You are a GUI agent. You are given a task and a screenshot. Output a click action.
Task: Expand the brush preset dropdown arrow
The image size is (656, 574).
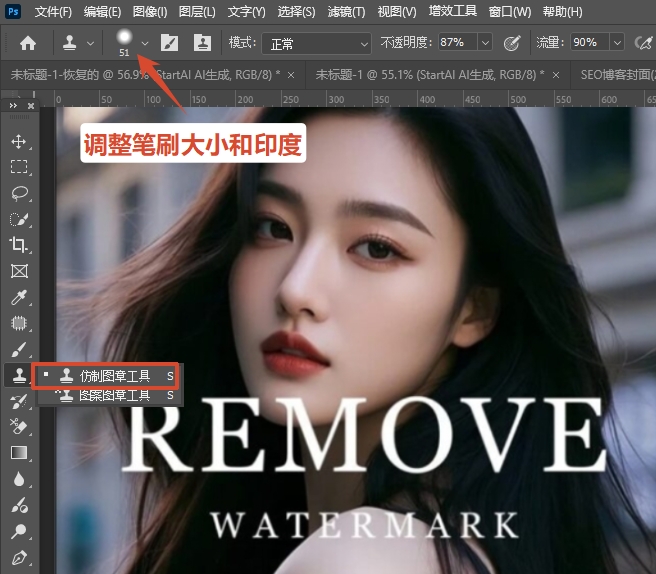point(145,44)
